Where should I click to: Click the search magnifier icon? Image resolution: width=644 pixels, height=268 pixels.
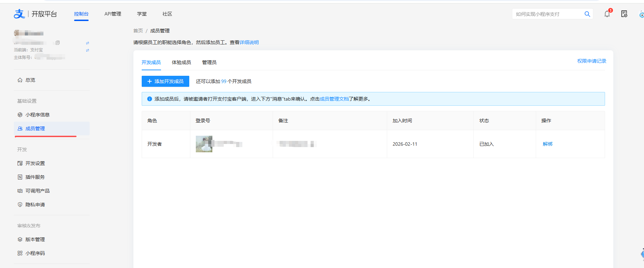click(587, 14)
